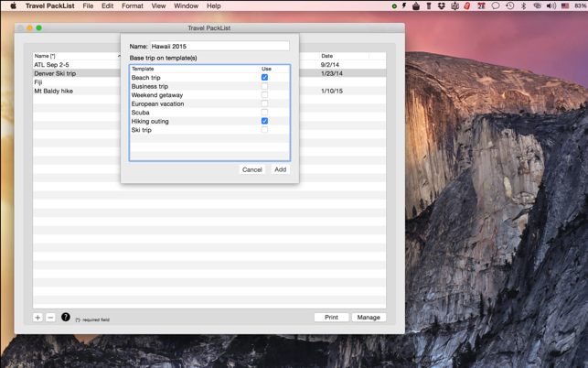Open the Window menu

pyautogui.click(x=186, y=5)
